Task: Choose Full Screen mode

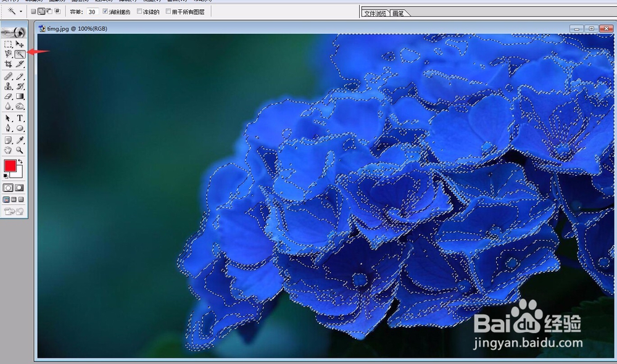Action: (21, 199)
